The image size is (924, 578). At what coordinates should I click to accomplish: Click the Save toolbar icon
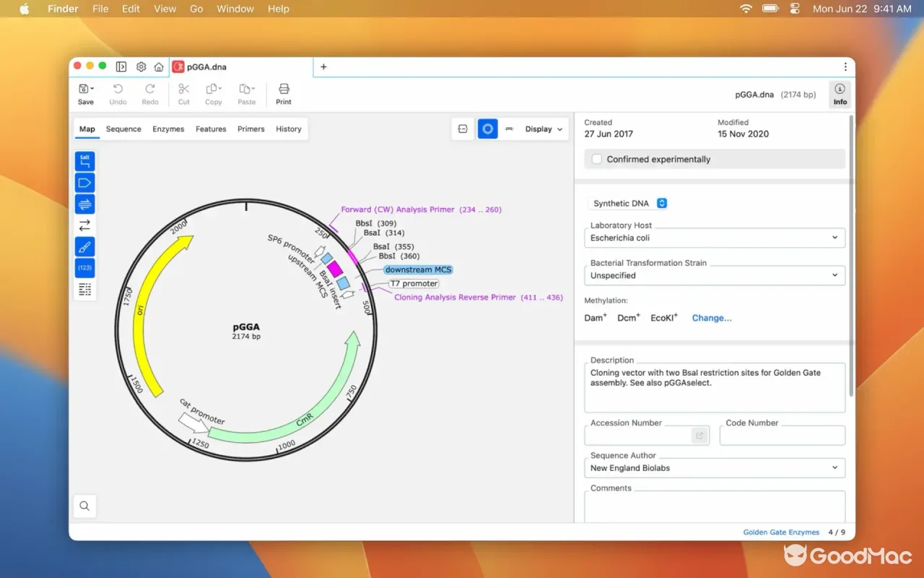[x=84, y=89]
